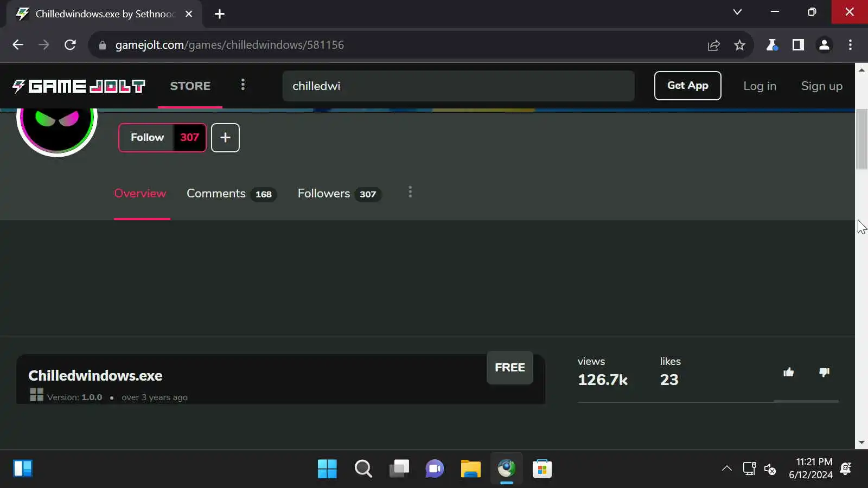Reload the current page
This screenshot has width=868, height=488.
70,45
